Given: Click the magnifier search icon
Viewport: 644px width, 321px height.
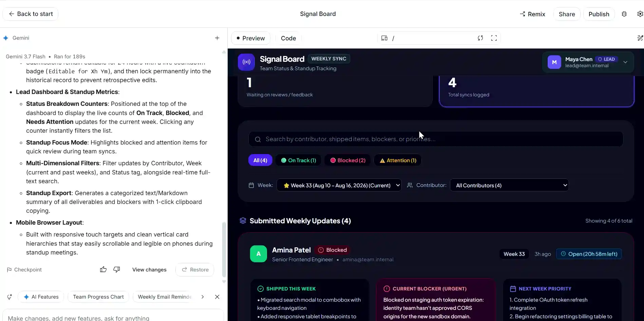Looking at the screenshot, I should coord(258,139).
